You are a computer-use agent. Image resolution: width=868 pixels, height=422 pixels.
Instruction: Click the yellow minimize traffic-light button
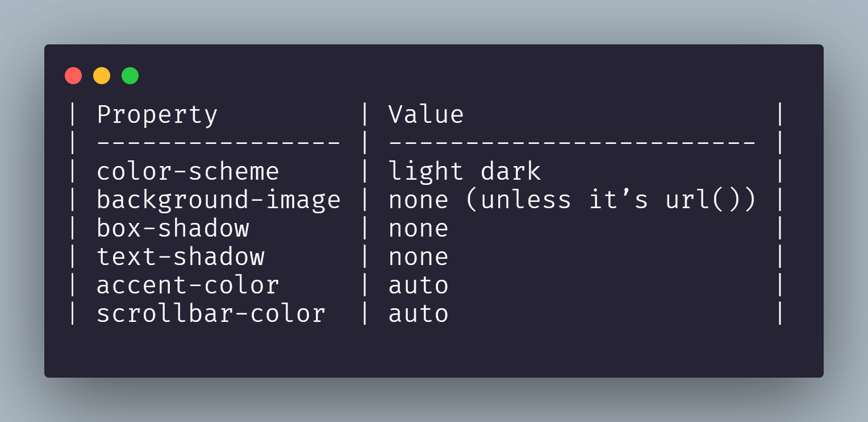101,75
